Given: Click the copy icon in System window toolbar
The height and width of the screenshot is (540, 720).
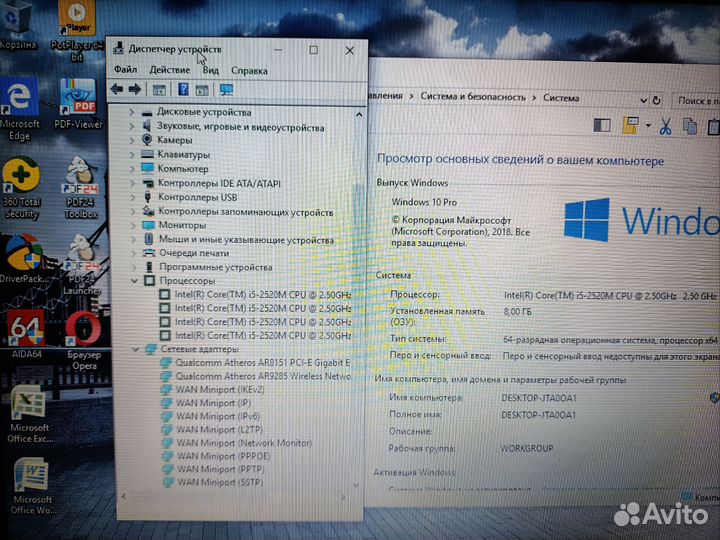Looking at the screenshot, I should pyautogui.click(x=690, y=126).
